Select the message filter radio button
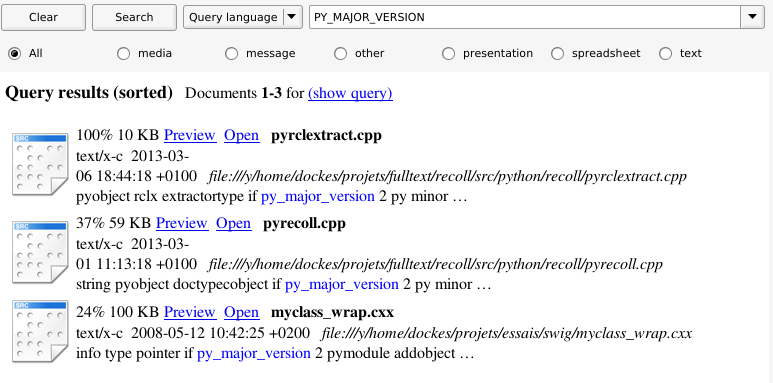The image size is (773, 383). tap(232, 53)
